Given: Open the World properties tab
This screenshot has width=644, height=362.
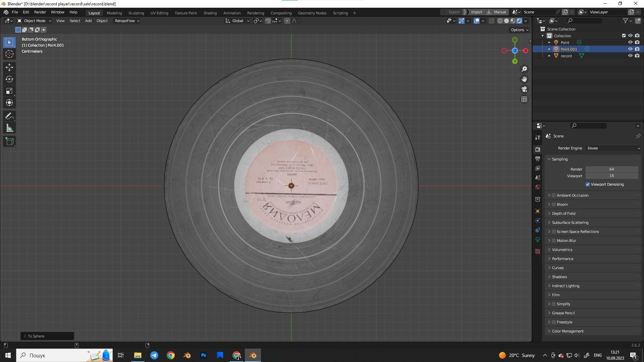Looking at the screenshot, I should 538,187.
